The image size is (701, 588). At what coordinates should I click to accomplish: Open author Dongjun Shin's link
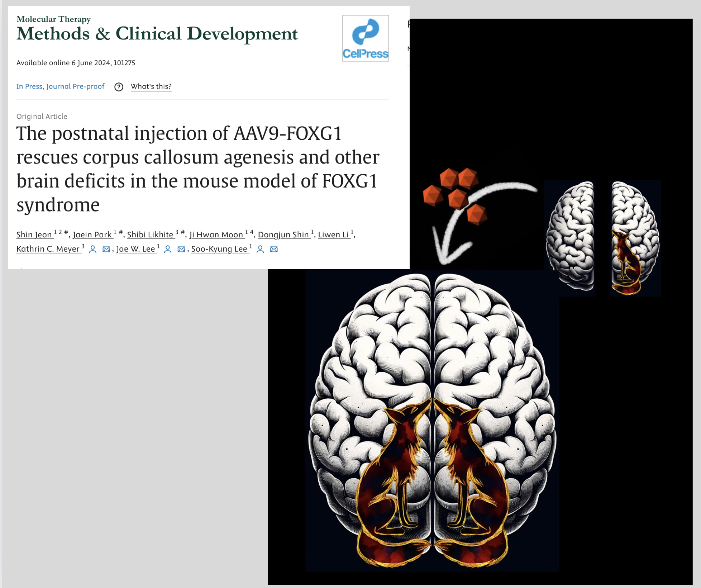[x=283, y=234]
